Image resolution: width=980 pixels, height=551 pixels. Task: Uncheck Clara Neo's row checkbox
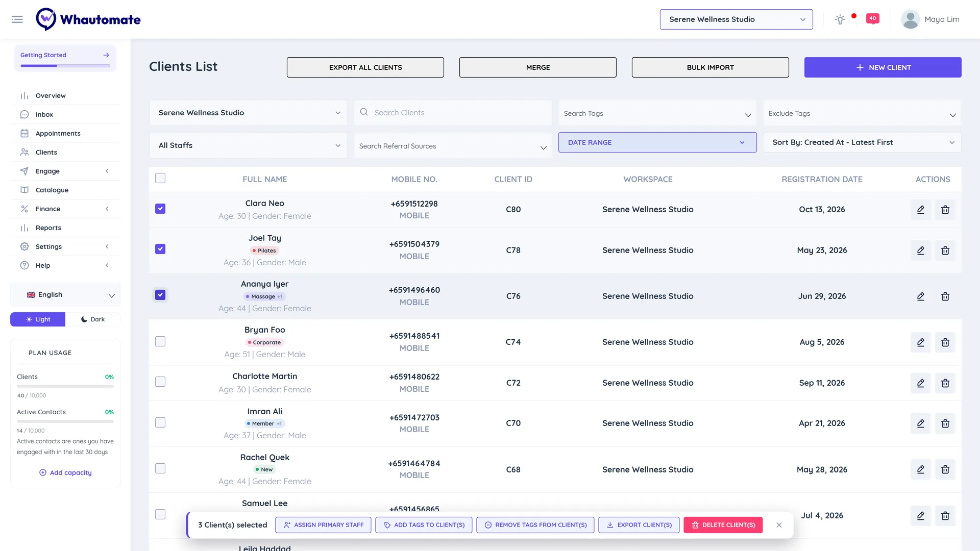[x=160, y=209]
